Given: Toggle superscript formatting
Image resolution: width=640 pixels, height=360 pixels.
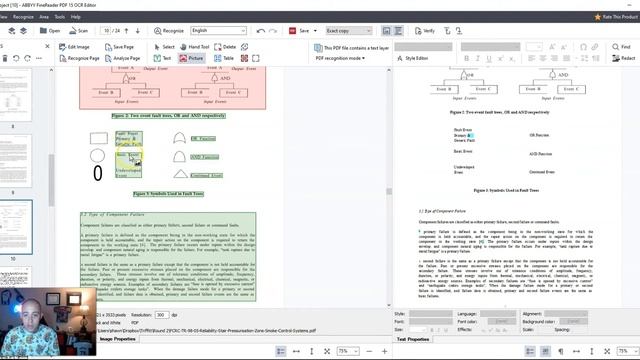Looking at the screenshot, I should [500, 58].
